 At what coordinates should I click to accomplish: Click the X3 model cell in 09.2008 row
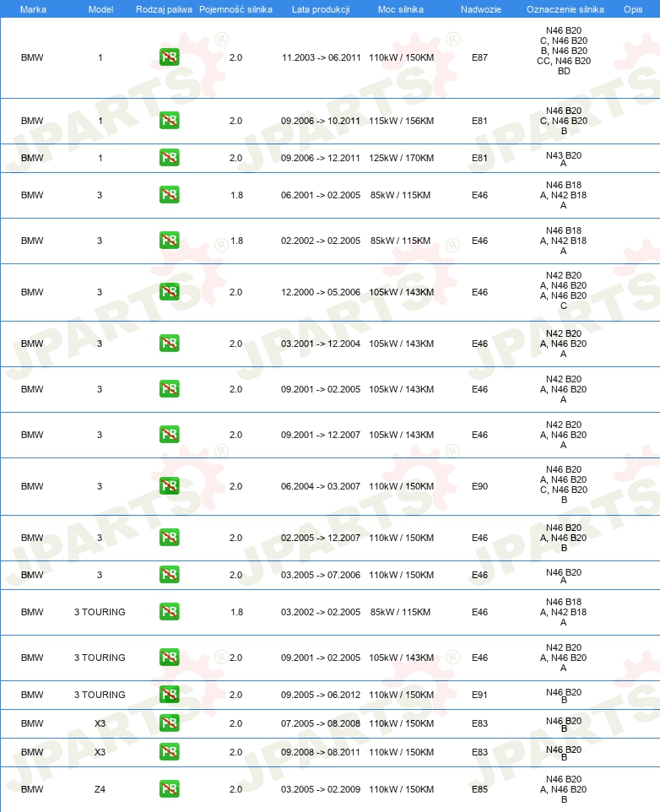100,752
